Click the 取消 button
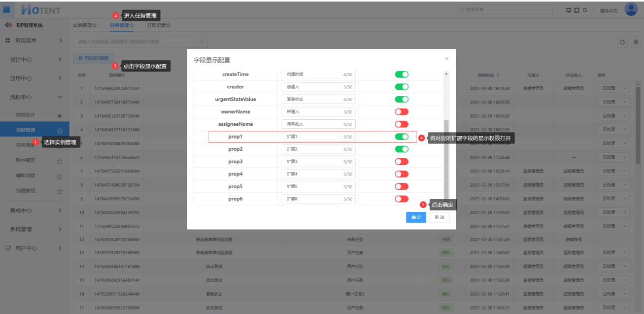 [x=439, y=217]
